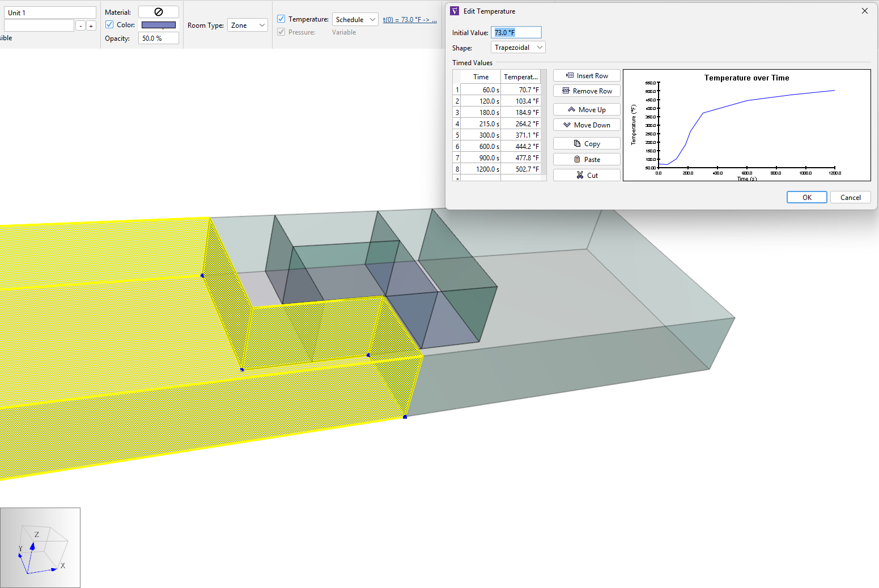Select row 5 header in Timed Values

pos(457,135)
